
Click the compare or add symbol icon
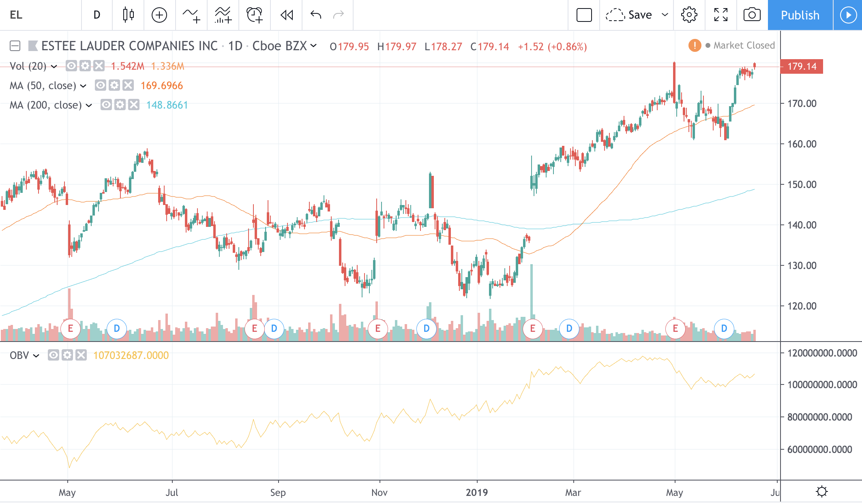[x=159, y=15]
